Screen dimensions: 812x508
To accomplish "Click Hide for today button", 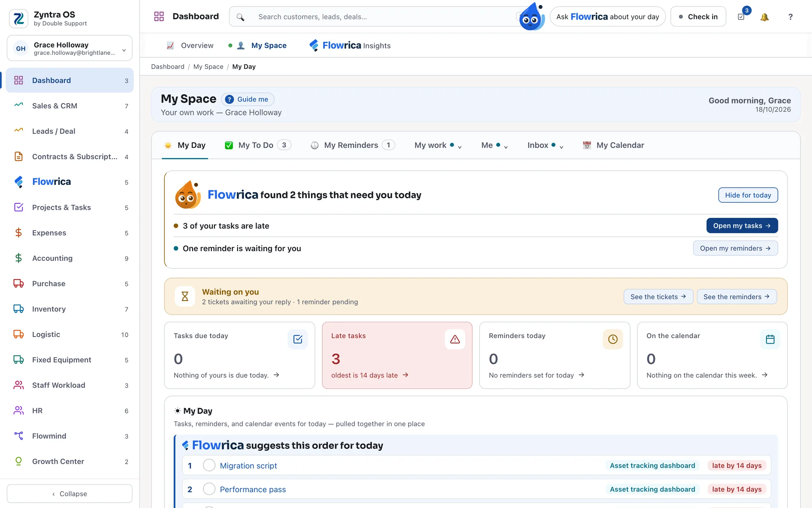I will click(x=748, y=195).
